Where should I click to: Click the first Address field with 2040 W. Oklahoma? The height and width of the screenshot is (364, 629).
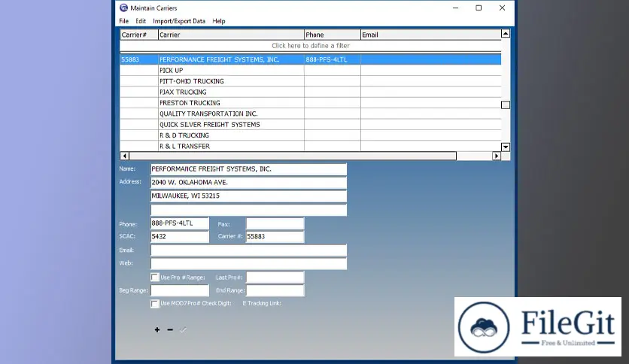point(248,183)
